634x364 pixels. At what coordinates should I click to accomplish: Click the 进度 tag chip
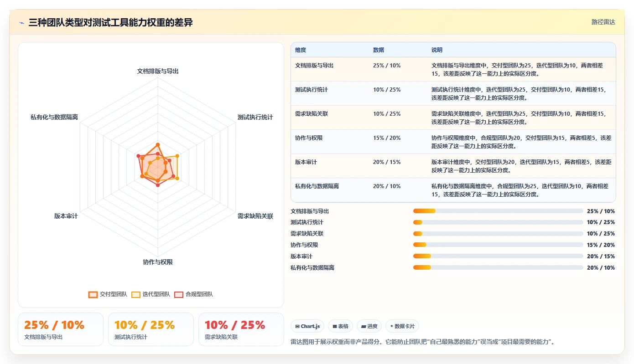pyautogui.click(x=369, y=326)
